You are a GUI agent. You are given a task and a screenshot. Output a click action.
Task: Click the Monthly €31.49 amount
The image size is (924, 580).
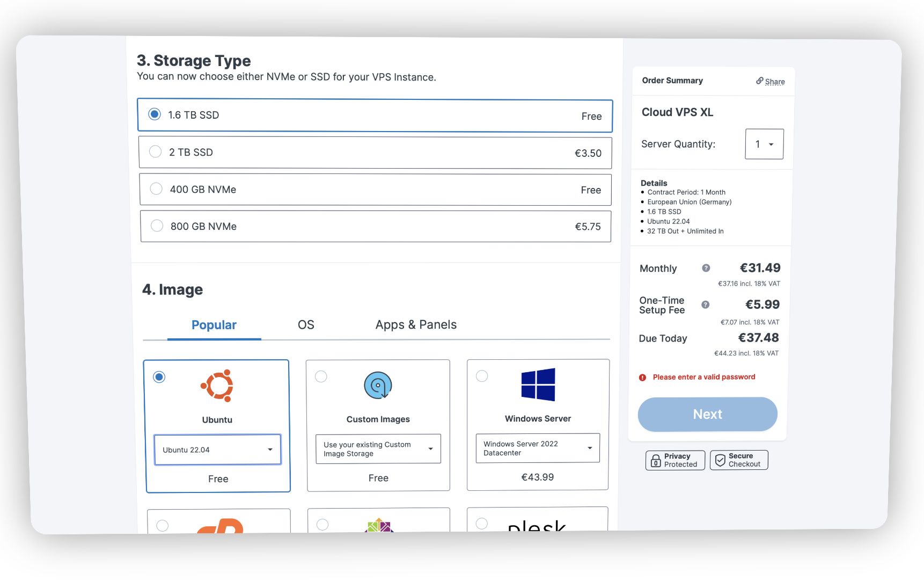tap(760, 268)
